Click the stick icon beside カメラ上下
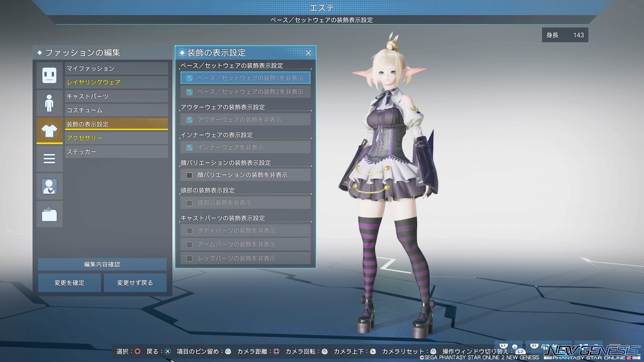Screen dimensions: 644x362 point(373,352)
